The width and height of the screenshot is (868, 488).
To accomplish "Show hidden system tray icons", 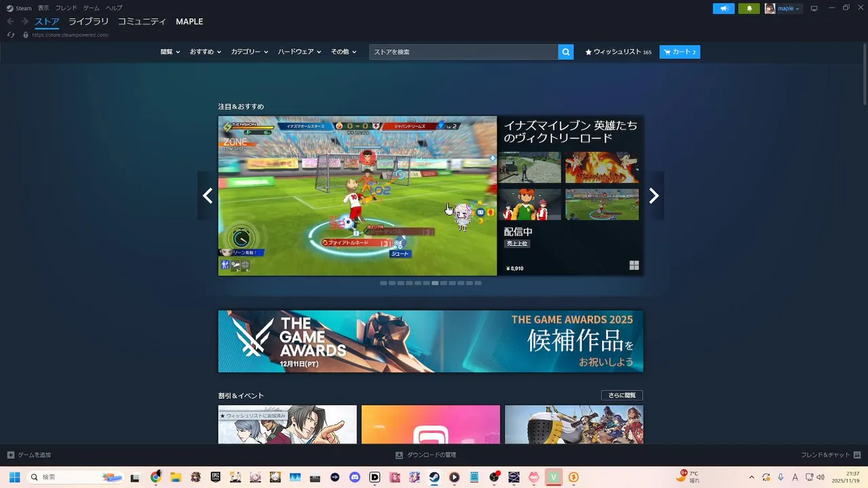I will [x=751, y=477].
